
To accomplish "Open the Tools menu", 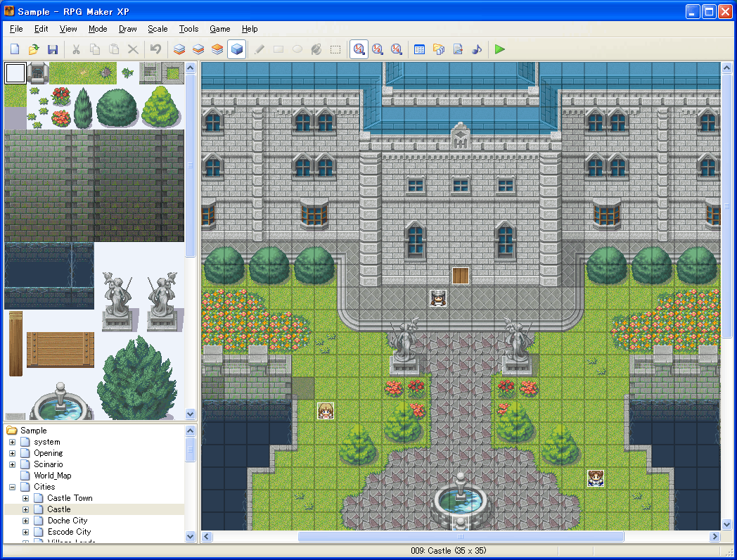I will point(188,29).
